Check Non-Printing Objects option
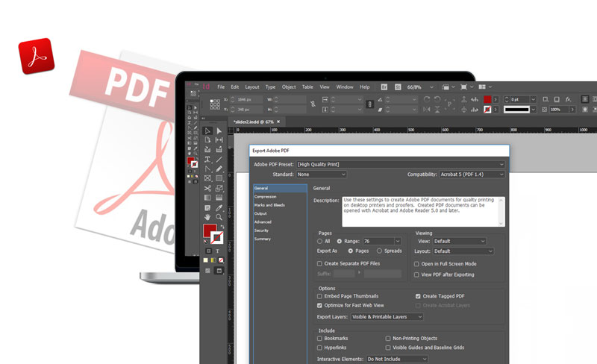The height and width of the screenshot is (364, 597). (x=388, y=339)
